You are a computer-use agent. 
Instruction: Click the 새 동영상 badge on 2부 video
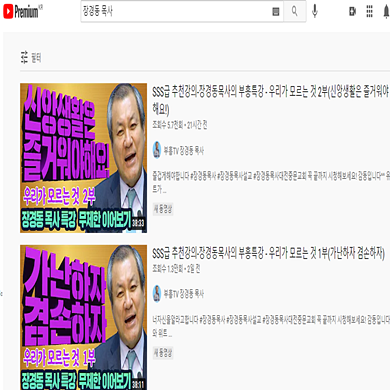pos(163,209)
